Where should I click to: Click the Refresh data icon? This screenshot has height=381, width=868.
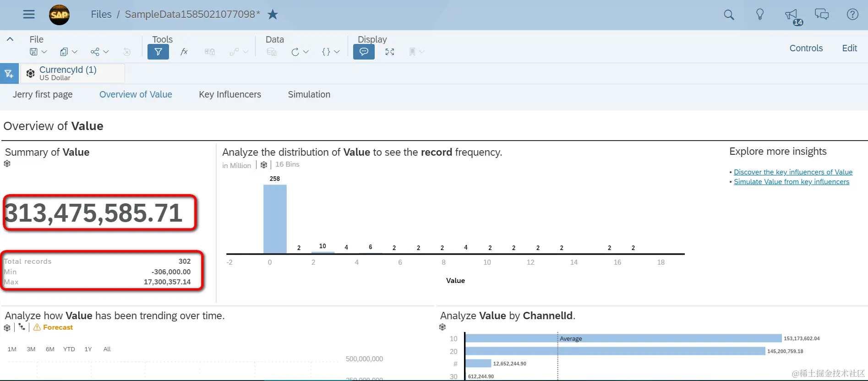click(x=295, y=52)
